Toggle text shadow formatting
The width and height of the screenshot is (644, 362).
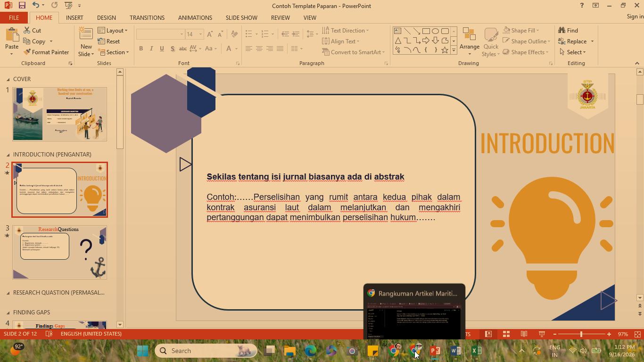pos(172,49)
